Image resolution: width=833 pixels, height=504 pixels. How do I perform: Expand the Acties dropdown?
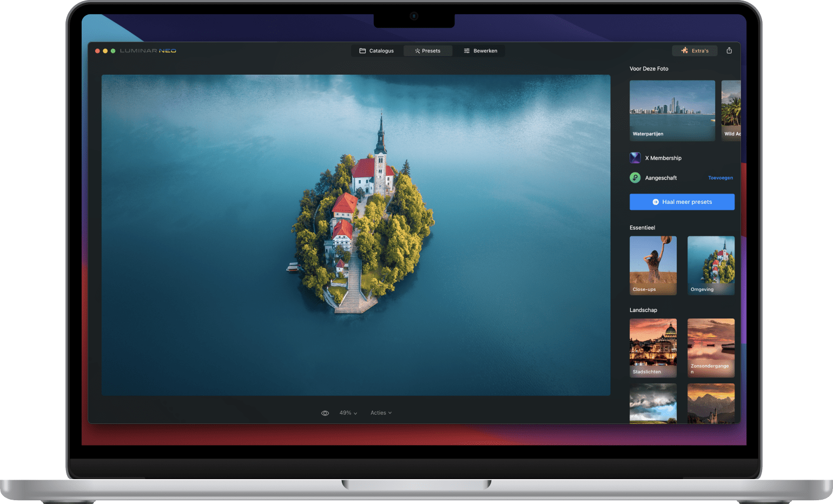click(381, 413)
